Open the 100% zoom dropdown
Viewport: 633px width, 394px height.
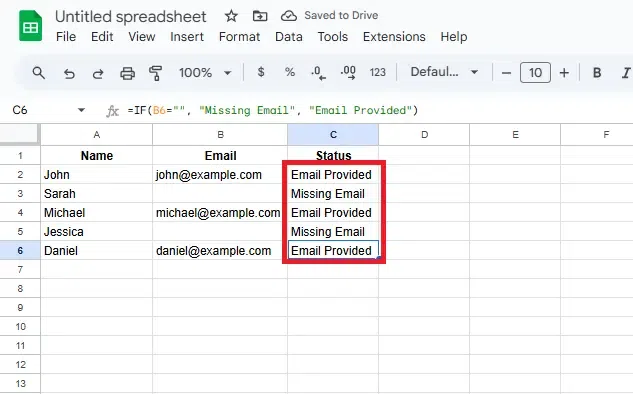[x=205, y=73]
